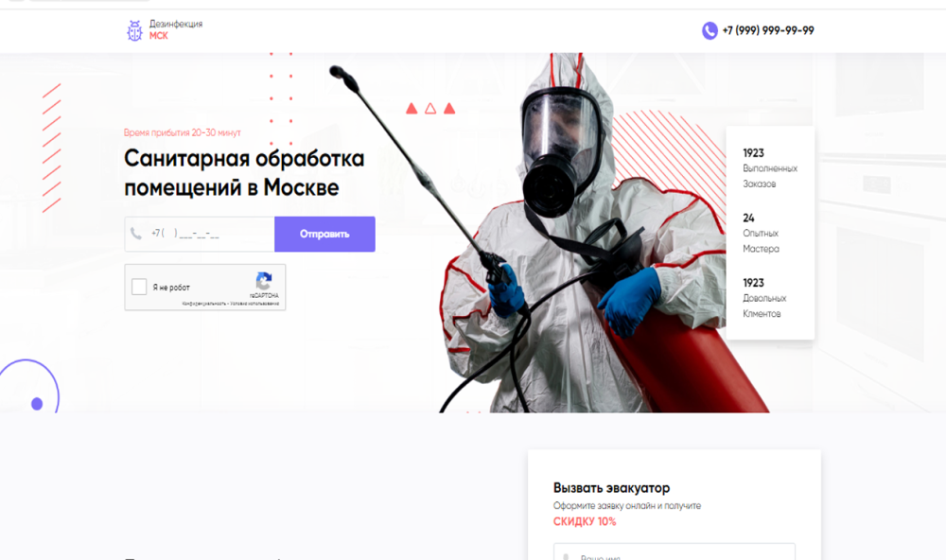Click the person icon in the Ваше имя field

pos(566,557)
